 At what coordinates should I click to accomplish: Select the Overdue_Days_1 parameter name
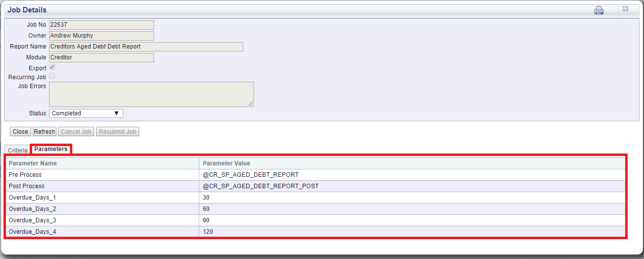[32, 198]
